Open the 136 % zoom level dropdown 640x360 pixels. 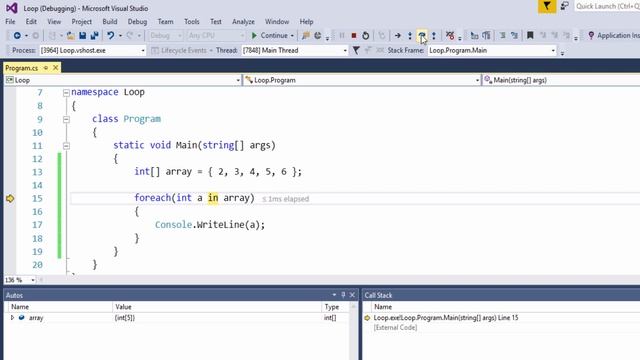coord(20,280)
